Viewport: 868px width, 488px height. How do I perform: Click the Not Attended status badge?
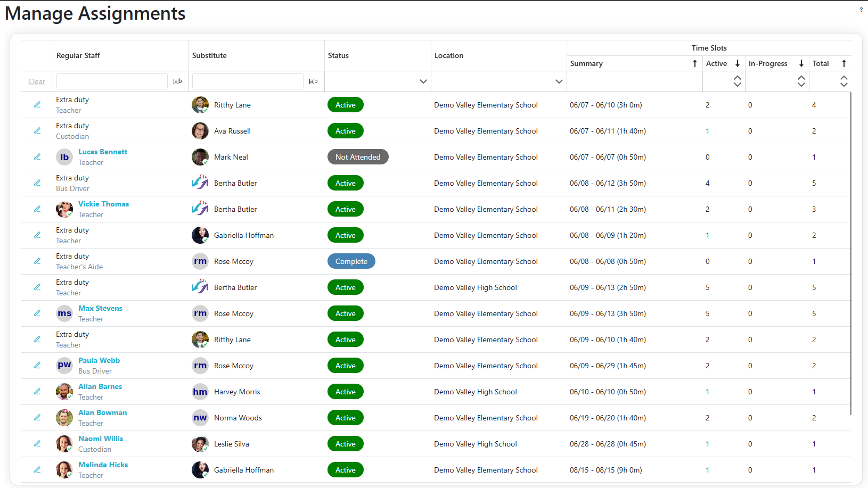(x=358, y=157)
